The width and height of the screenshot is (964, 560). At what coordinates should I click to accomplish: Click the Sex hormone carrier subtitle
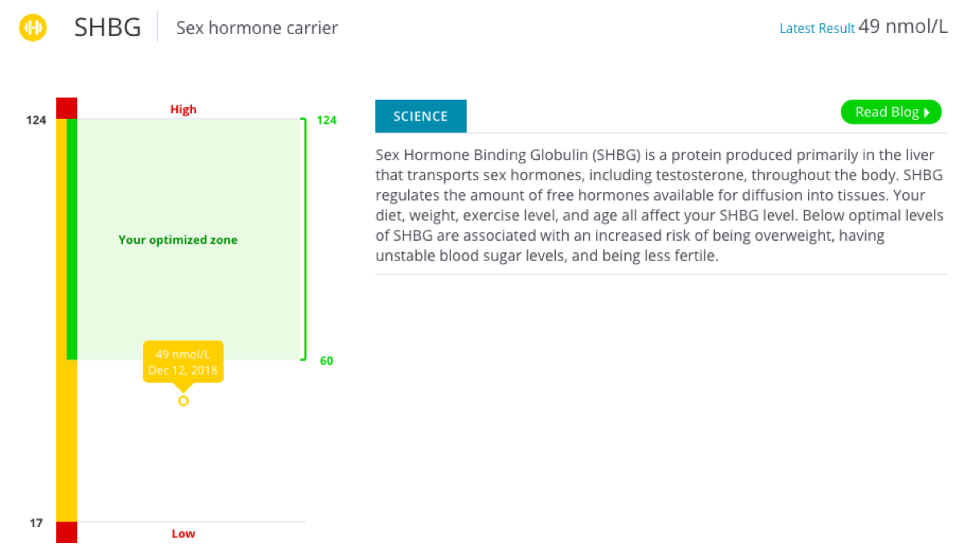(257, 28)
